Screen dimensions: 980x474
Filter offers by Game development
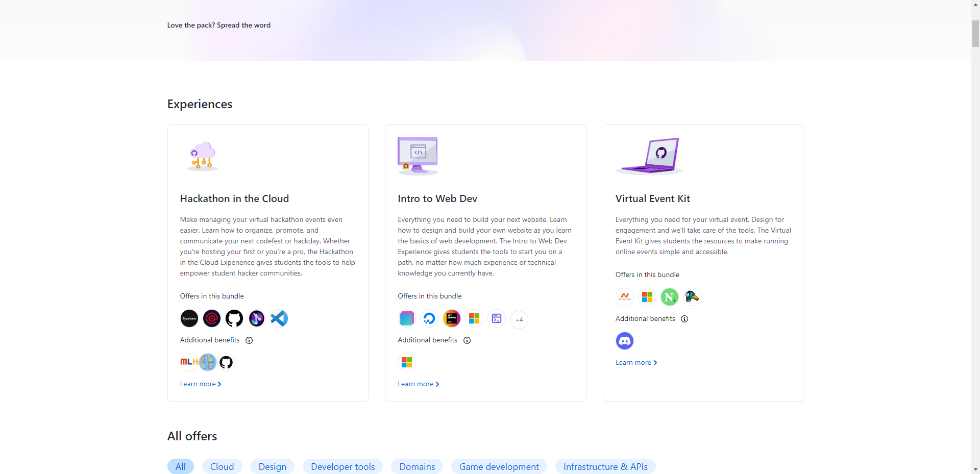pyautogui.click(x=499, y=467)
